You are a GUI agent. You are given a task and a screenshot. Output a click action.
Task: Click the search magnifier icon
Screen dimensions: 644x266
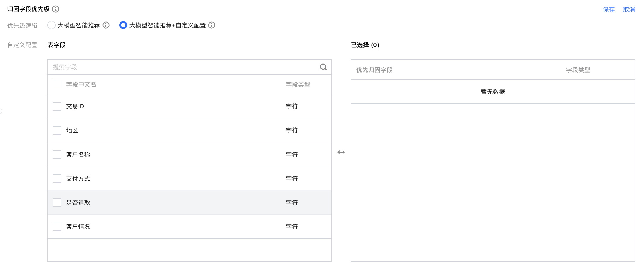[323, 67]
